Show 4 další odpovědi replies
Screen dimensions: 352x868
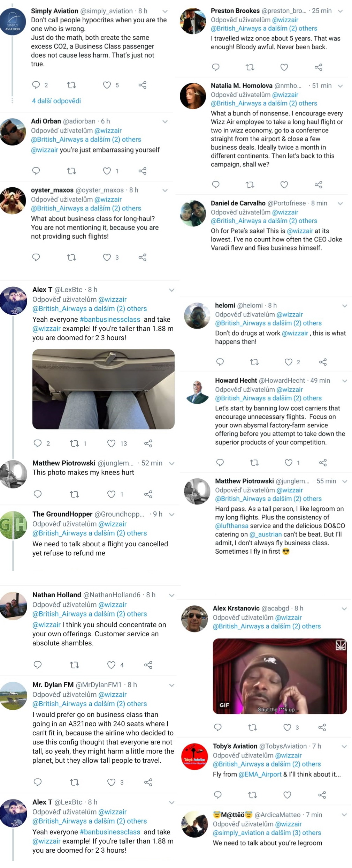pyautogui.click(x=56, y=101)
